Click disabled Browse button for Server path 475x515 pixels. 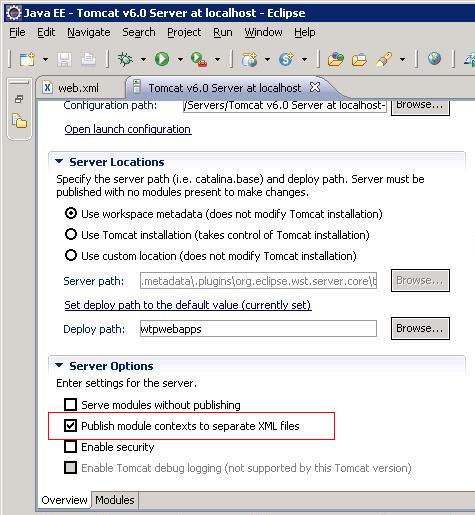(420, 280)
